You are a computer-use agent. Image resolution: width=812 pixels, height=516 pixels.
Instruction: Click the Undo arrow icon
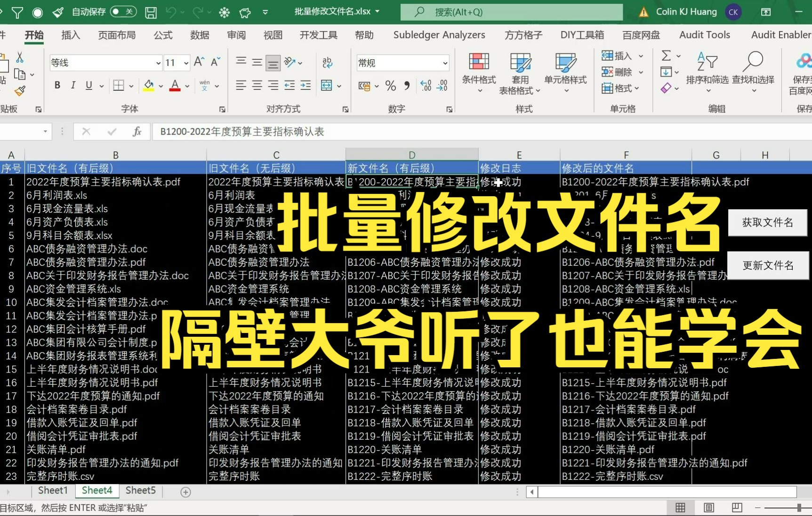pos(170,12)
